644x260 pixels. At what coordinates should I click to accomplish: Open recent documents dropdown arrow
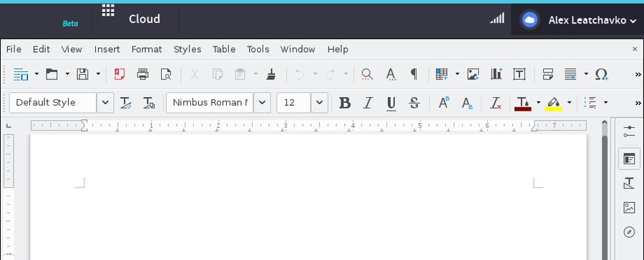(67, 74)
